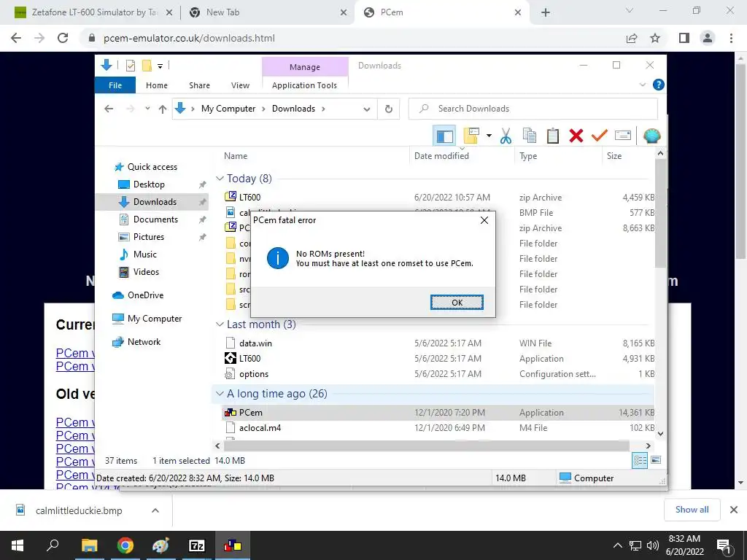Open Customize Quick Access Toolbar dropdown
Image resolution: width=747 pixels, height=560 pixels.
(160, 66)
